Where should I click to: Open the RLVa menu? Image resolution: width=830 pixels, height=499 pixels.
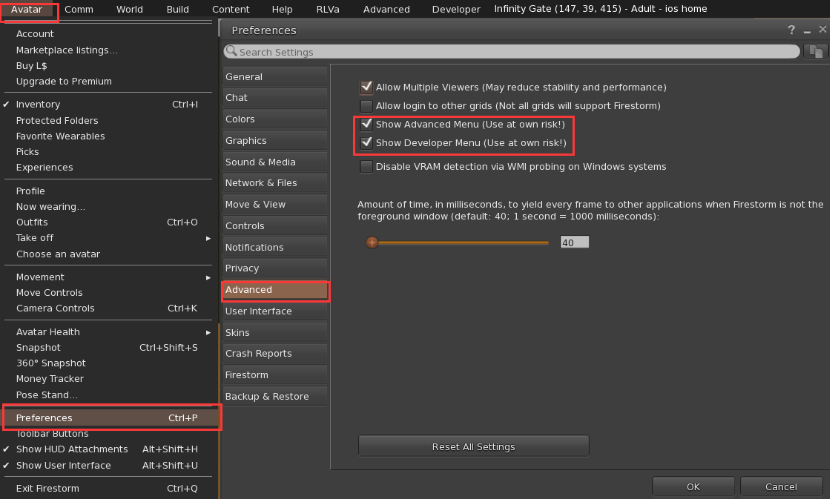(328, 10)
